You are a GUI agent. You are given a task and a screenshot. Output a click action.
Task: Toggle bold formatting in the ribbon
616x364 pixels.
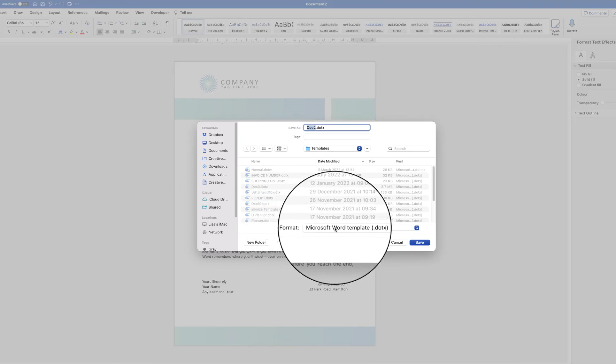(9, 32)
